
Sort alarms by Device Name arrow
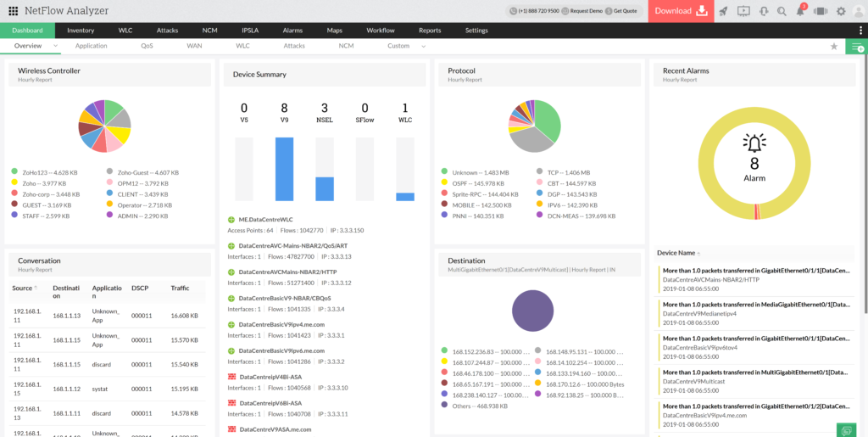(698, 253)
